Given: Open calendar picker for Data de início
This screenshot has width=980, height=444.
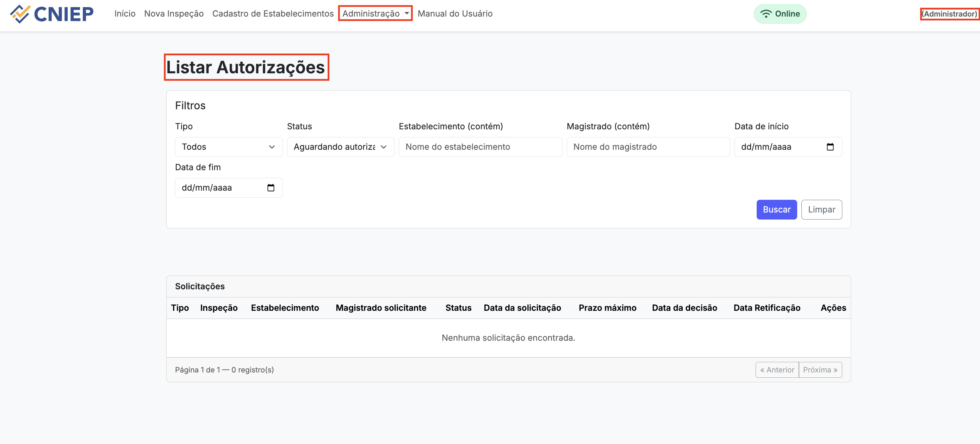Looking at the screenshot, I should 830,147.
